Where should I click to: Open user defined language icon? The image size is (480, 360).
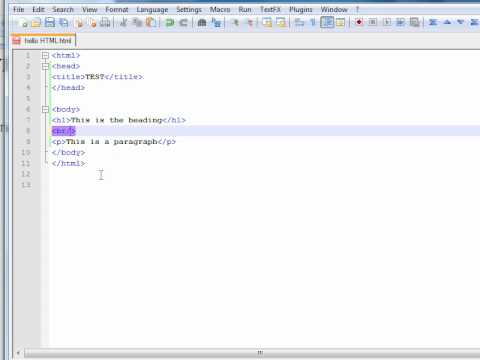(340, 23)
